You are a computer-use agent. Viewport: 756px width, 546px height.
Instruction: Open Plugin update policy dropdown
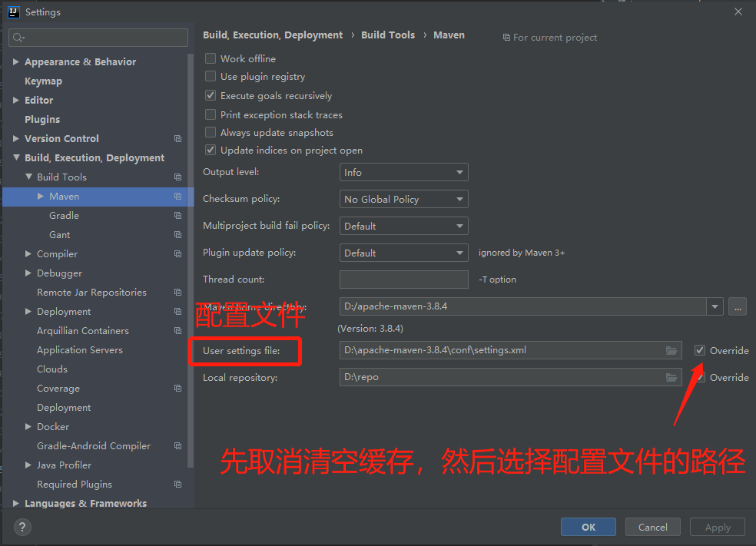click(x=404, y=253)
